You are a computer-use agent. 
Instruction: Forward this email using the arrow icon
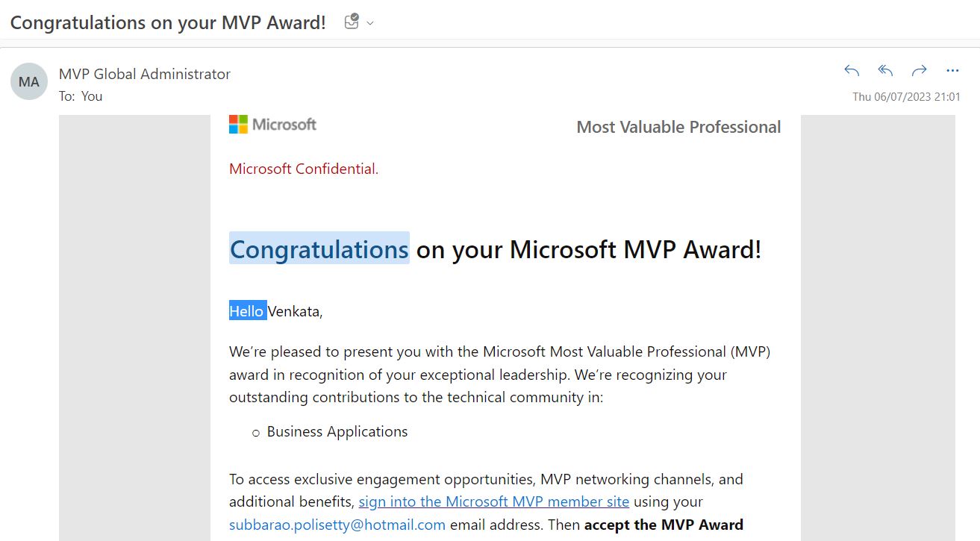pos(919,71)
